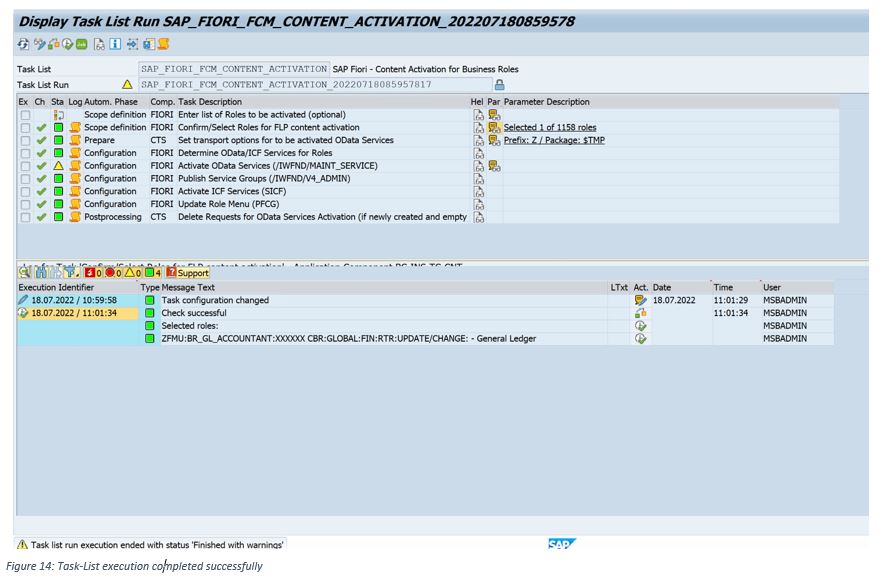Open 'Prefix: Z / Package: $TMP' link
The image size is (889, 576).
click(554, 140)
